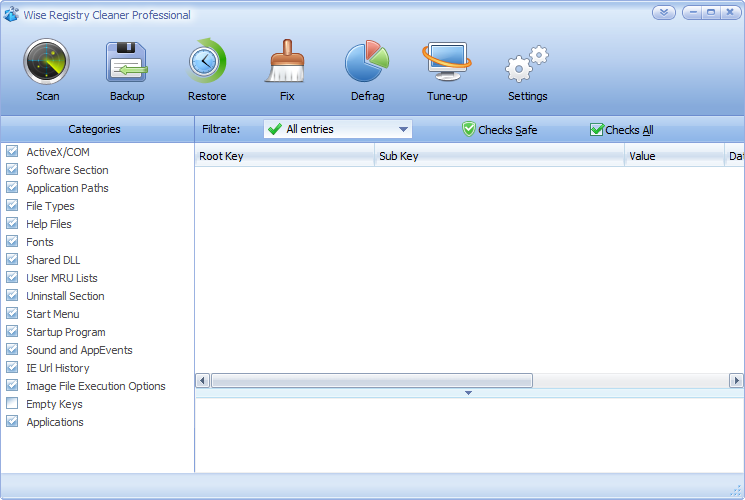Open Settings gears icon

point(527,63)
